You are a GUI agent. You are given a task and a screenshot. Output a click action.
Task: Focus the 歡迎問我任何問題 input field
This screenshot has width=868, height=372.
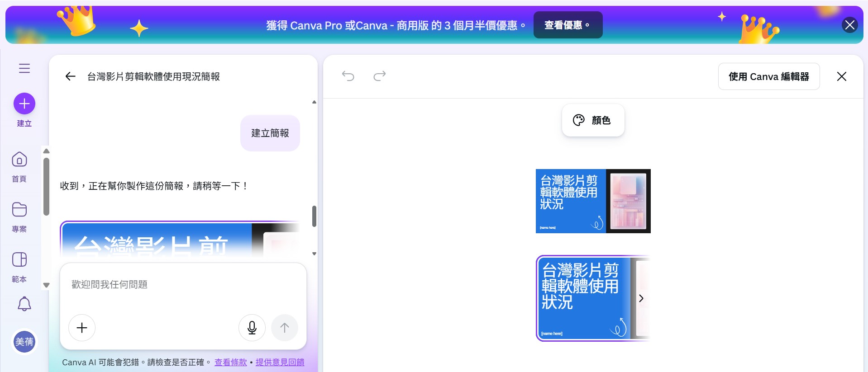click(x=183, y=285)
